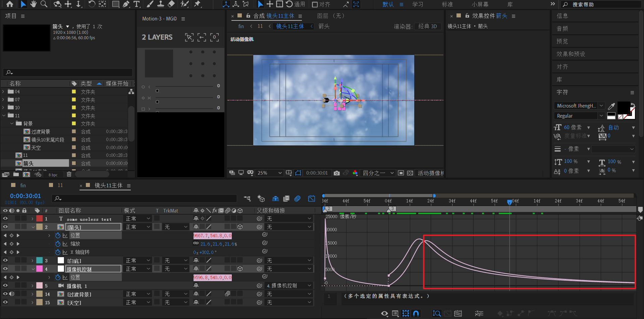The image size is (644, 319).
Task: Toggle visibility of the 白底 layer
Action: tap(5, 260)
